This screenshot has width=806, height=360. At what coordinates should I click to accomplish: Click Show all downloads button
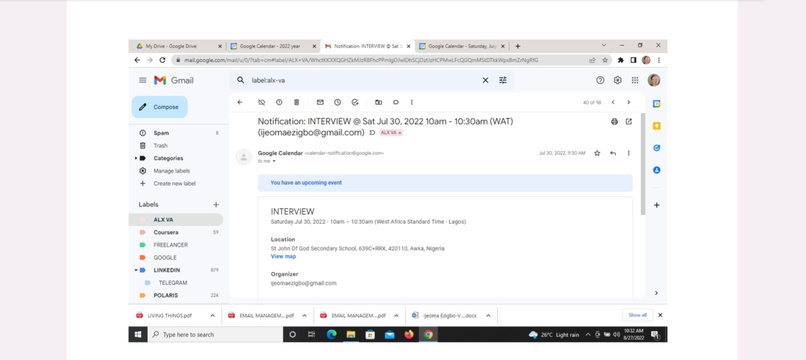click(x=637, y=315)
